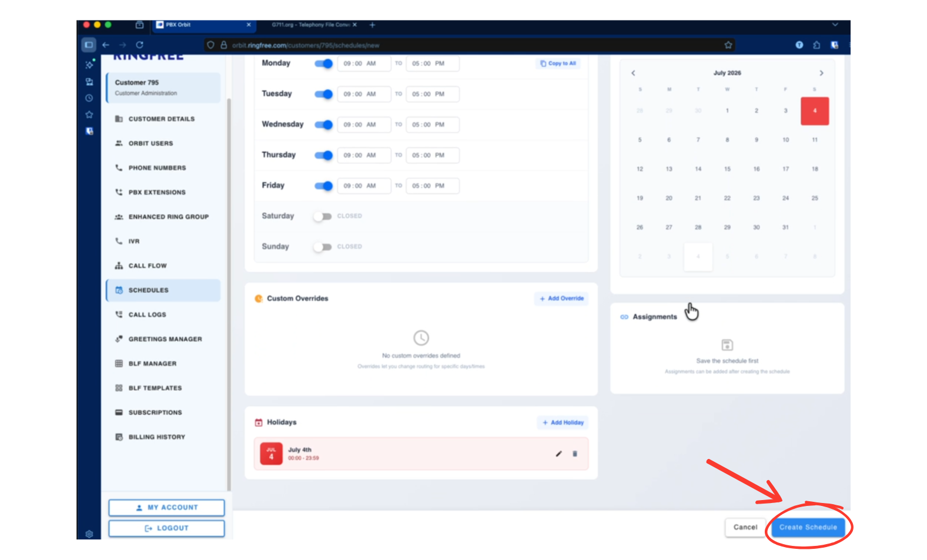Bookmark page using star icon in address bar
This screenshot has width=927, height=560.
[x=728, y=45]
